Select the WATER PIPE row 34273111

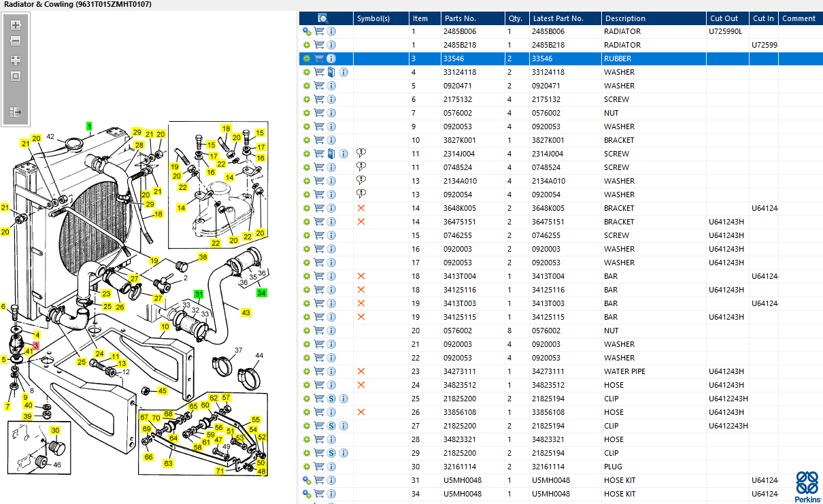561,371
